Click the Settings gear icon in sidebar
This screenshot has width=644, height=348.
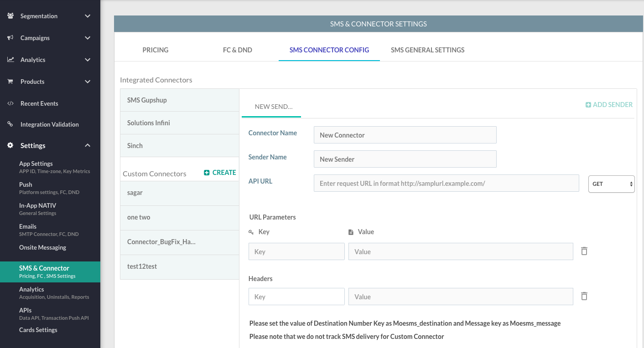pos(10,145)
